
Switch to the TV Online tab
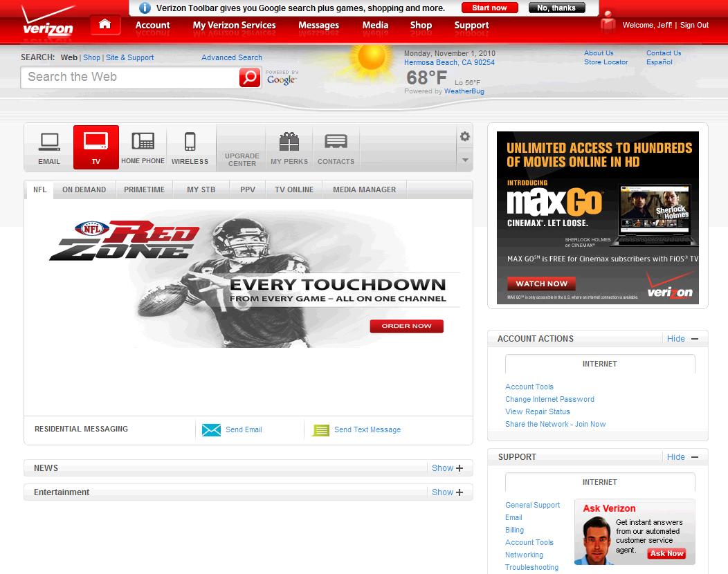[x=294, y=189]
